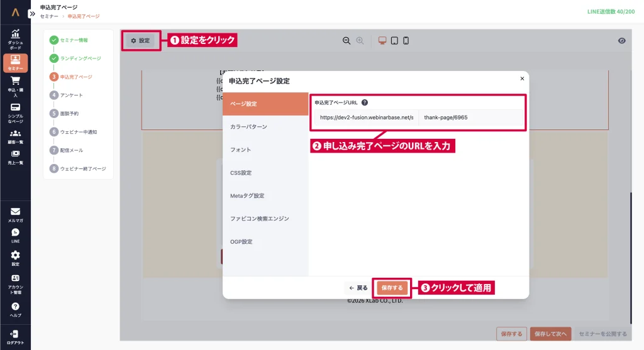Close the 申込完了ページ設定 dialog
The image size is (644, 350).
(x=522, y=79)
